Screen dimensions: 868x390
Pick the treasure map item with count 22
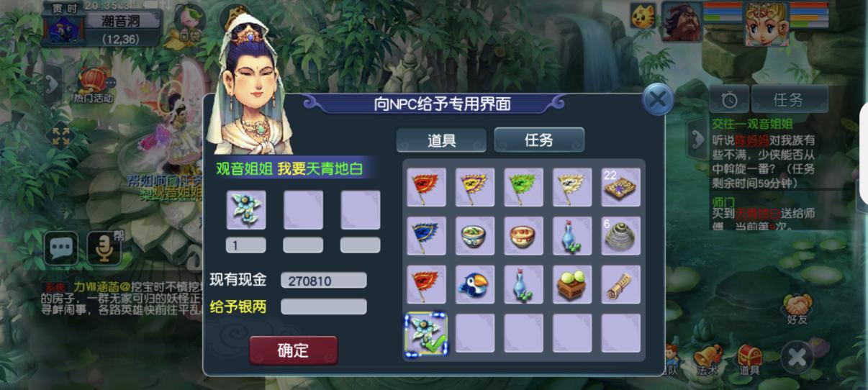[621, 187]
